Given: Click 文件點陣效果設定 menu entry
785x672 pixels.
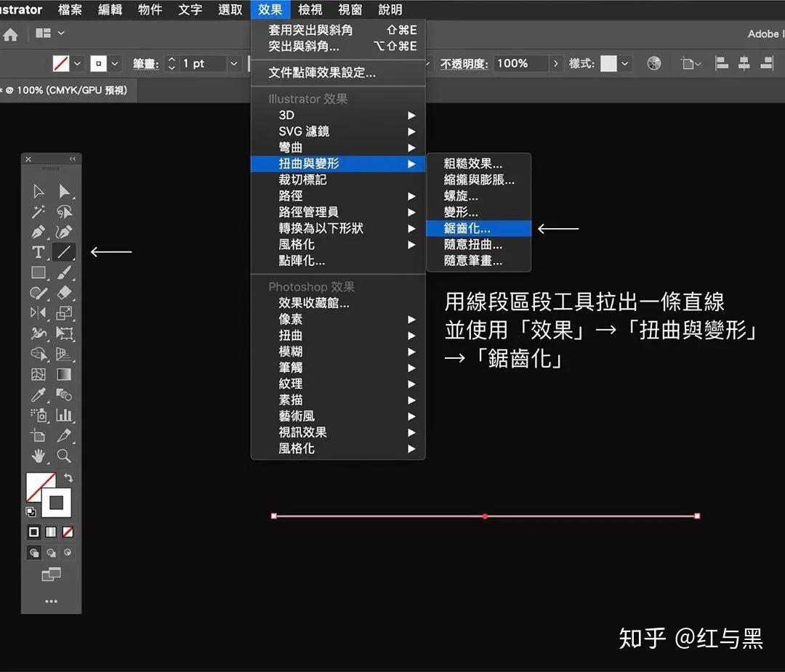Looking at the screenshot, I should tap(322, 73).
